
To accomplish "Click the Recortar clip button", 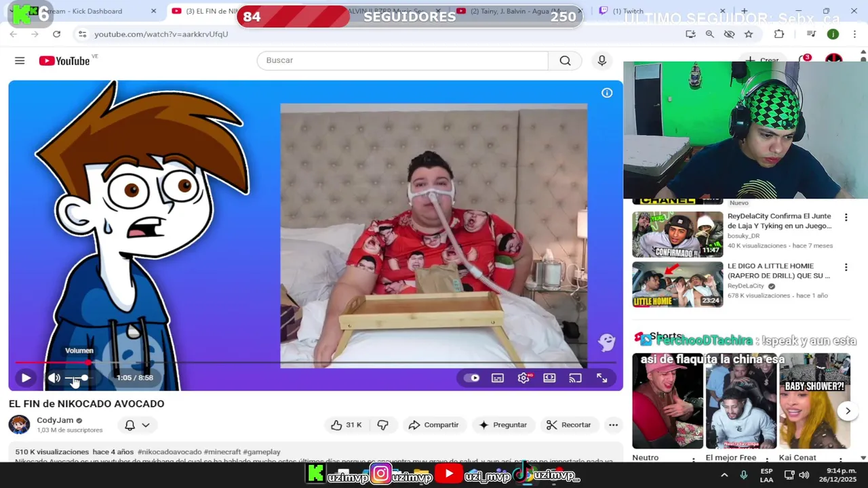I will click(569, 425).
